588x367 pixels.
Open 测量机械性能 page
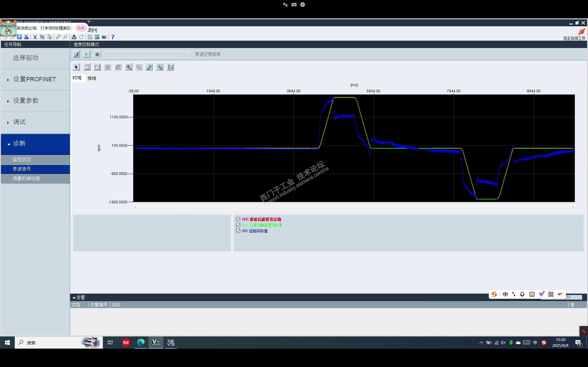26,178
